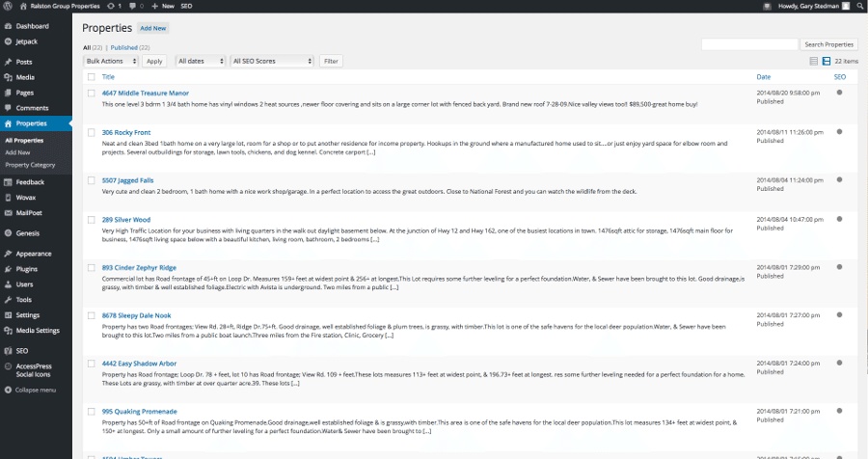Click the Dashboard sidebar icon
Image resolution: width=868 pixels, height=459 pixels.
(x=8, y=26)
